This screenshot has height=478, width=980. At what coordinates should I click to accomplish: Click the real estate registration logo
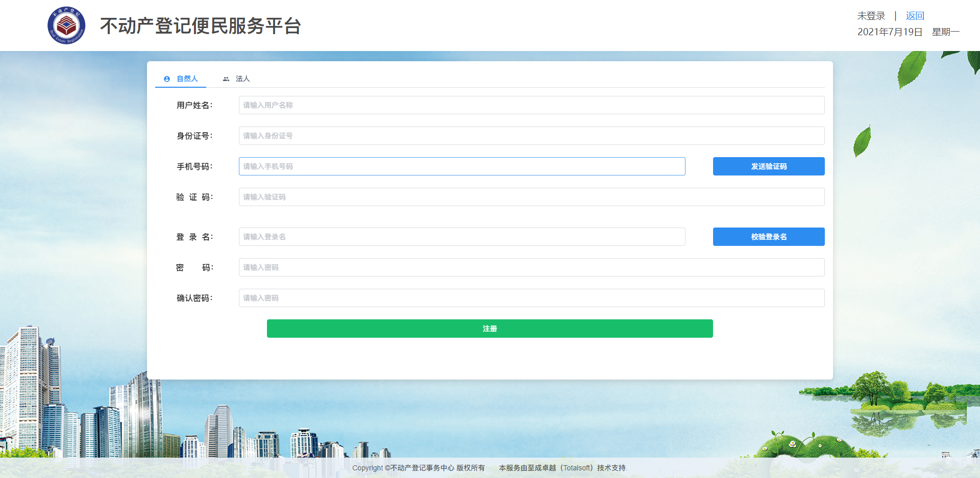[66, 26]
